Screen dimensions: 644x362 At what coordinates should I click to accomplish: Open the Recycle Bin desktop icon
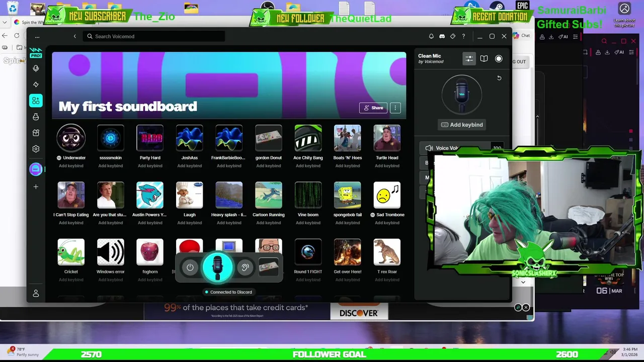(13, 8)
